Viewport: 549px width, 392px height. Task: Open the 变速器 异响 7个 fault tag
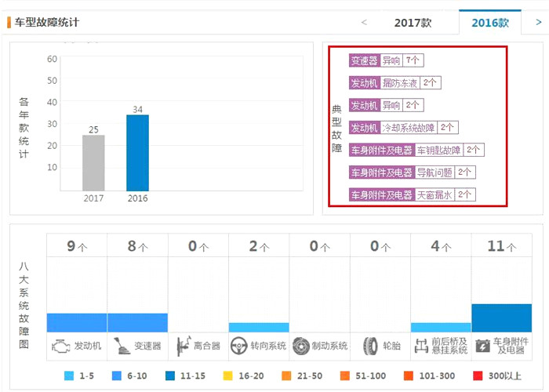coord(386,60)
